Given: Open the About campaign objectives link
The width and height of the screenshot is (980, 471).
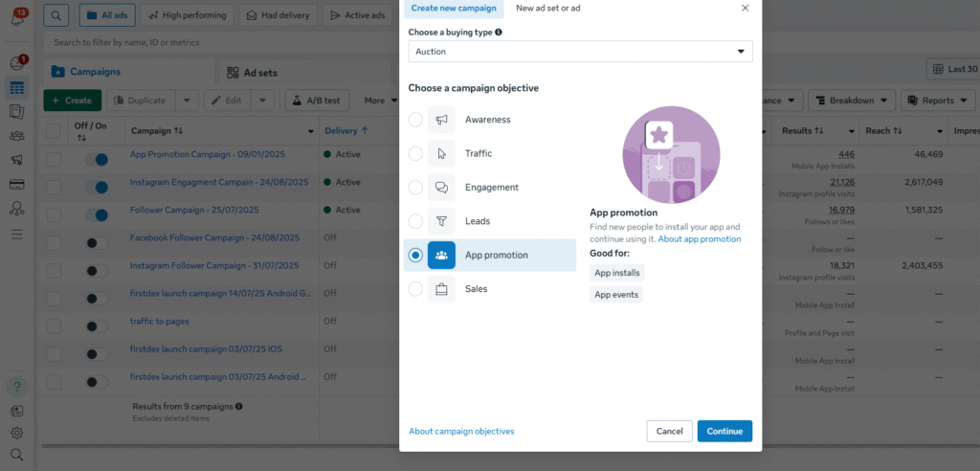Looking at the screenshot, I should point(461,432).
